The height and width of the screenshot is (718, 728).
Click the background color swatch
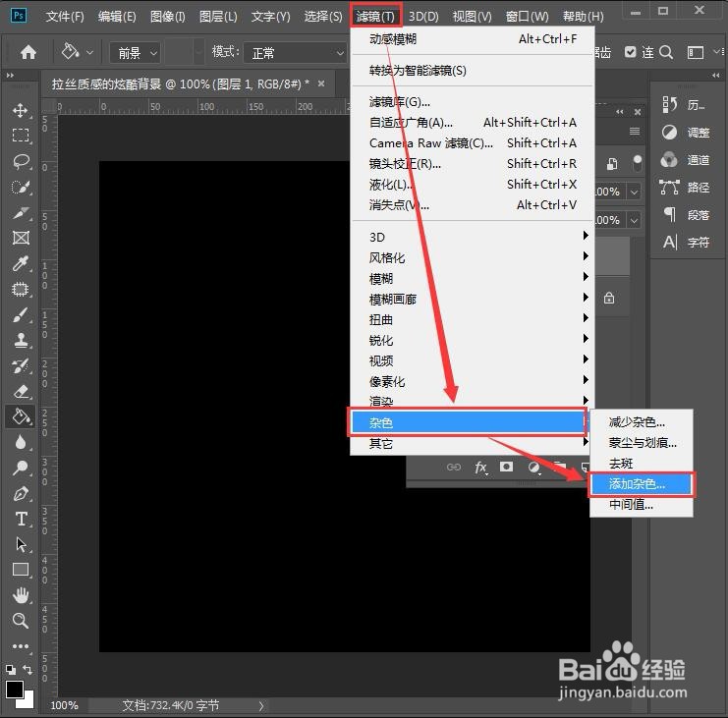[28, 701]
